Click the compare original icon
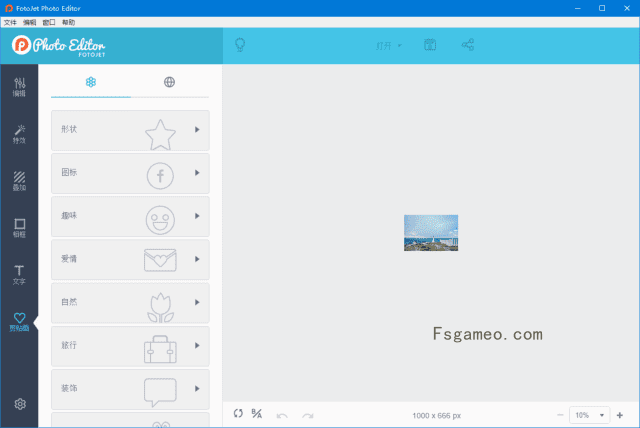 click(x=257, y=413)
